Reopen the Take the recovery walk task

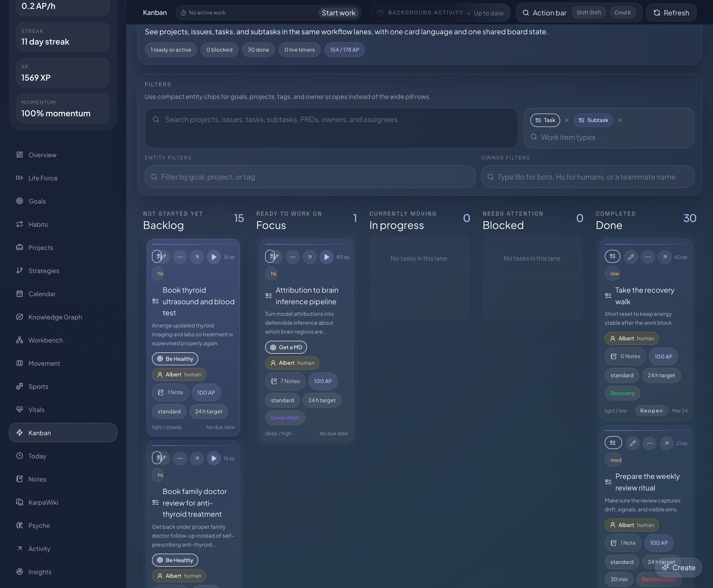(651, 410)
